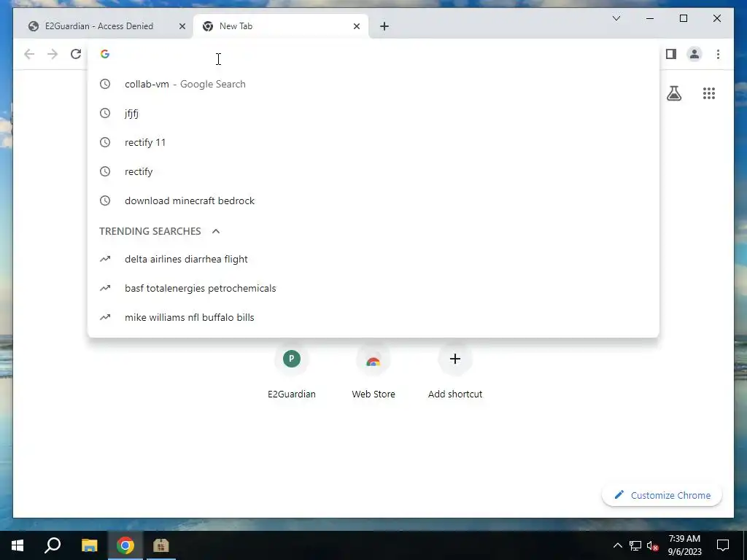Open the Chrome side panel
Image resolution: width=747 pixels, height=560 pixels.
click(x=671, y=54)
